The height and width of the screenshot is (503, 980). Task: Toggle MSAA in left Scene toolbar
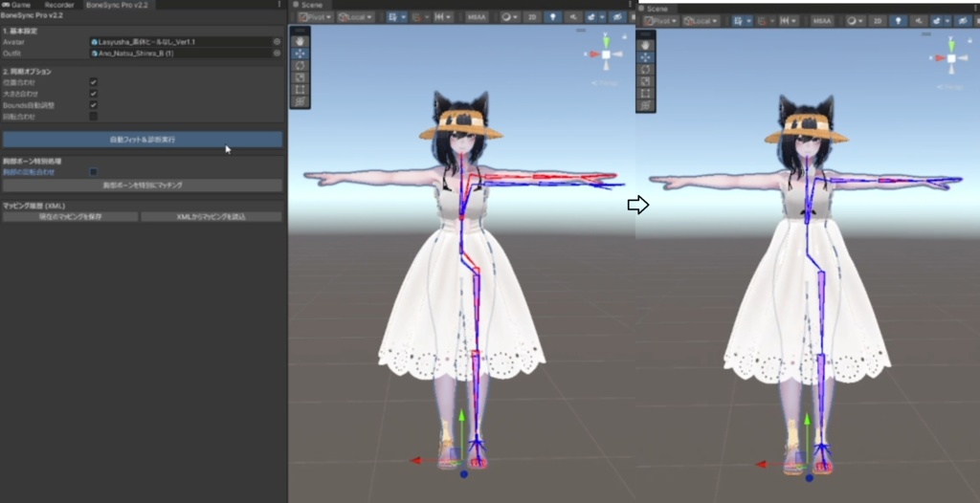pyautogui.click(x=478, y=17)
